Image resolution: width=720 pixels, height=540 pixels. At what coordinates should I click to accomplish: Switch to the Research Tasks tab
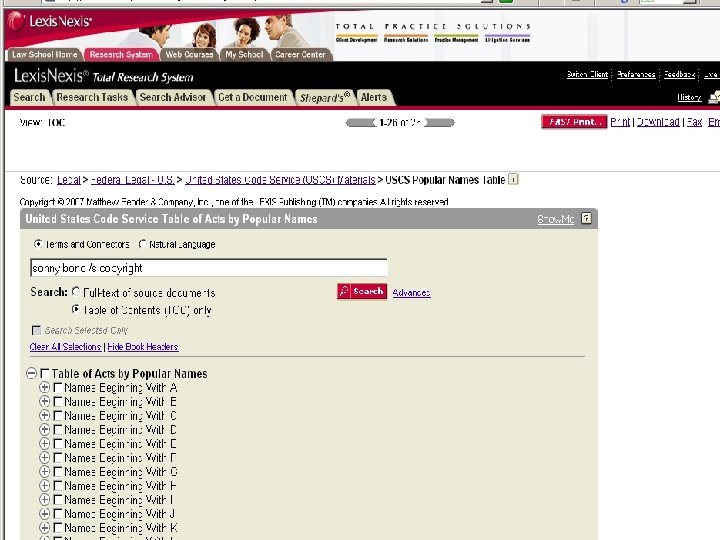click(x=92, y=97)
